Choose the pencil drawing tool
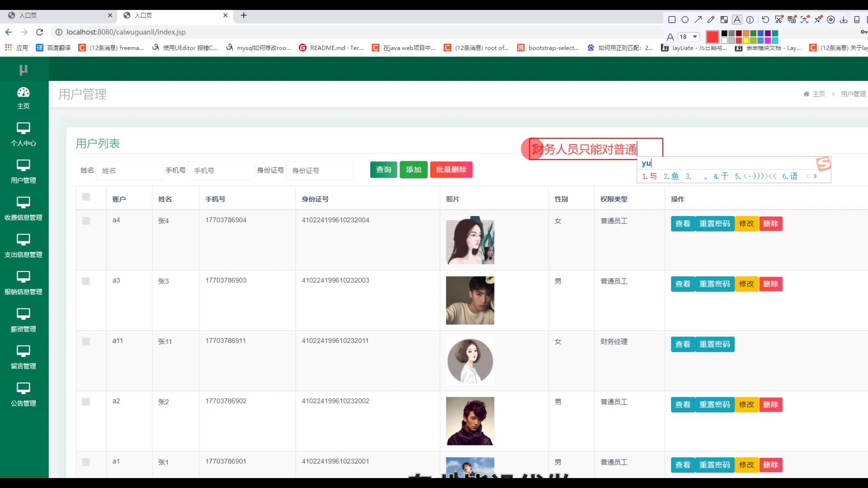868x488 pixels. click(711, 19)
